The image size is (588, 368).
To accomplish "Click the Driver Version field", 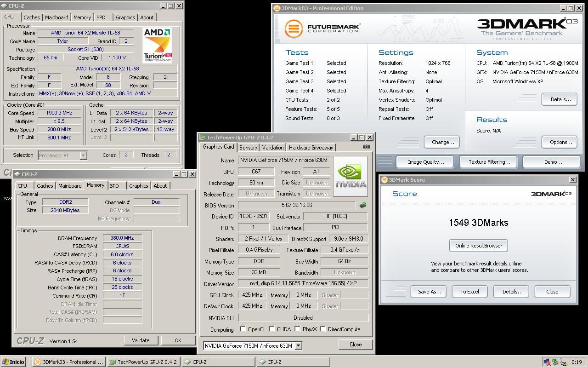I will tap(303, 284).
